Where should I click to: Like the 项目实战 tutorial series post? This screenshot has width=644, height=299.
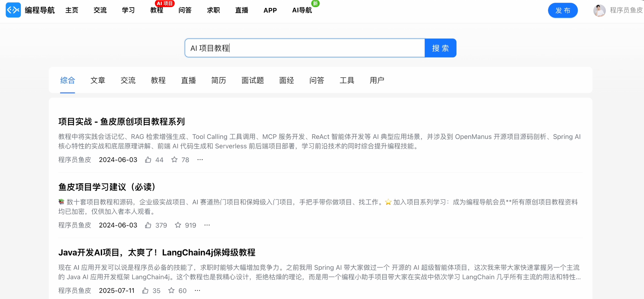148,160
